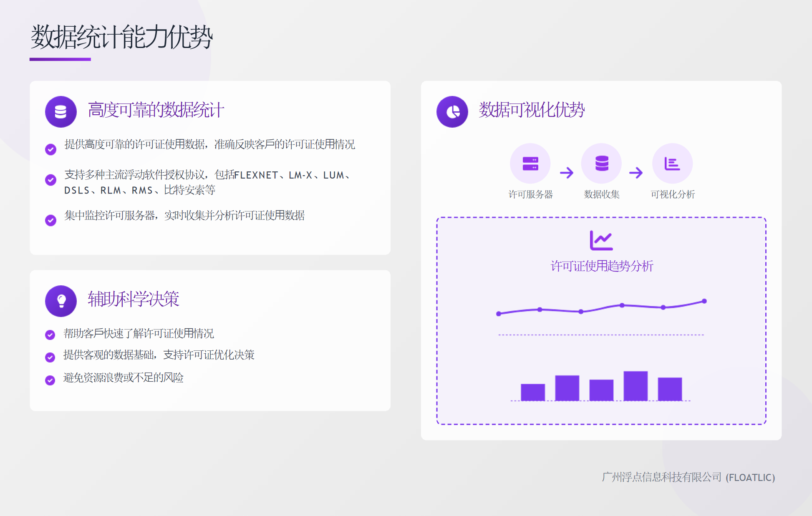Click checkmark beside 提供高度可靠的许可证使用数据

pyautogui.click(x=51, y=149)
